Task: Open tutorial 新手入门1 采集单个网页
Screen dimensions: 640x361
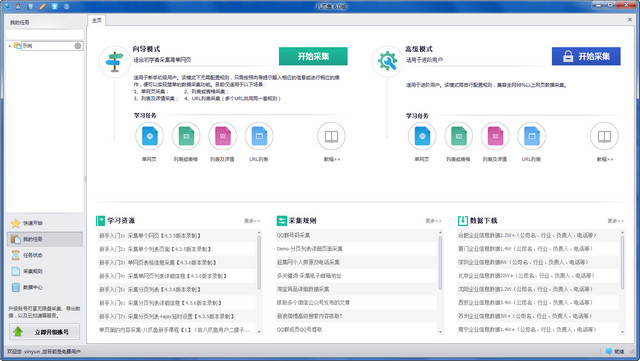Action: (150, 236)
